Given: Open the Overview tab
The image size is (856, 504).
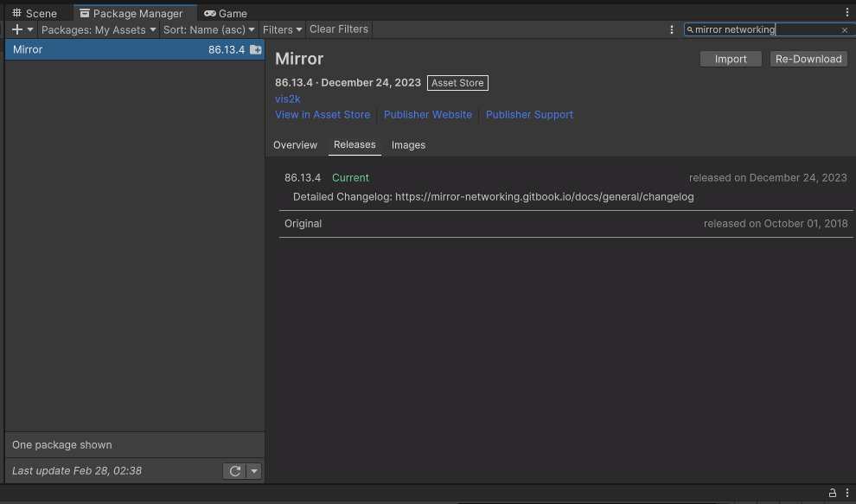Looking at the screenshot, I should [295, 145].
